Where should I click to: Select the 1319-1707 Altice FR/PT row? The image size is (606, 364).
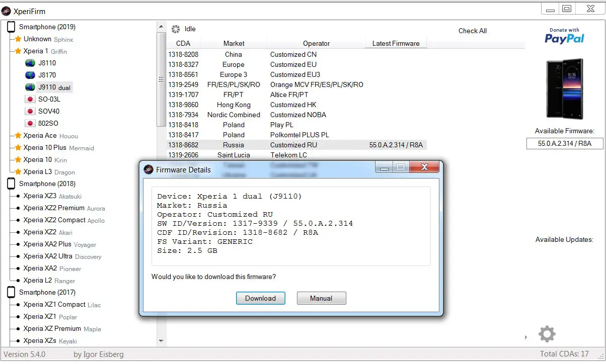pos(297,95)
